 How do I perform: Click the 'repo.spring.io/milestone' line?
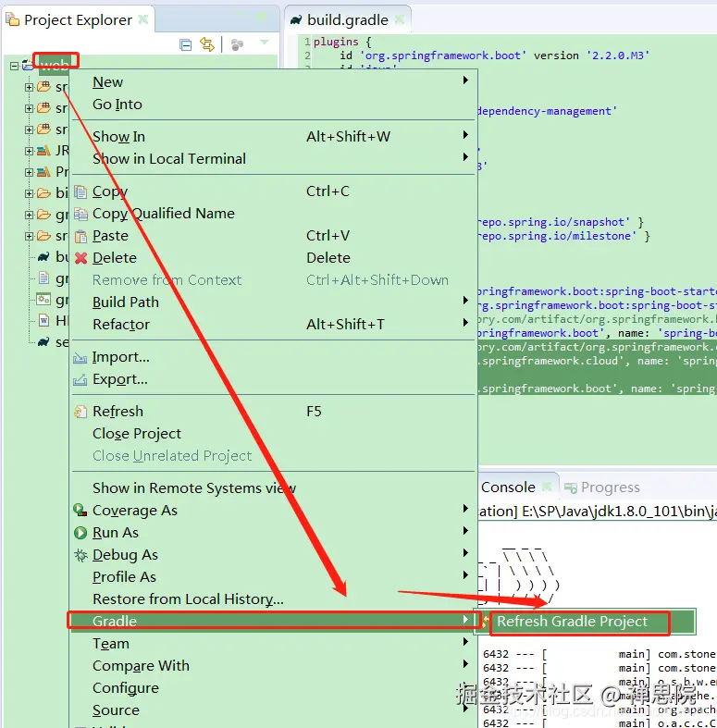tap(563, 236)
